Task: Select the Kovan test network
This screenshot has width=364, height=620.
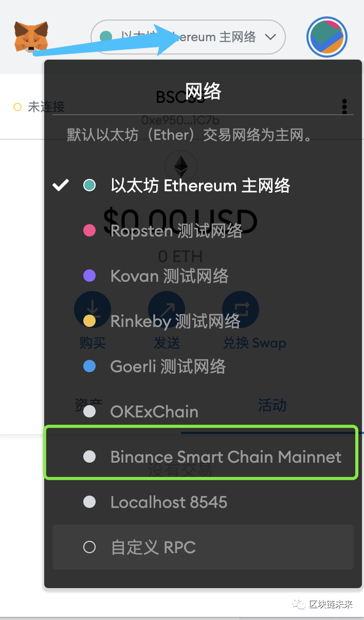Action: click(169, 276)
